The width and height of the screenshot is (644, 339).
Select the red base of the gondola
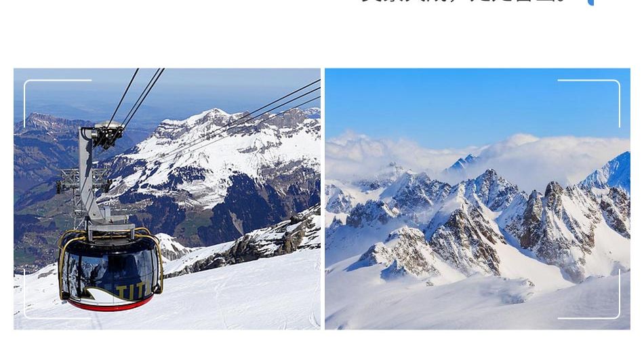(110, 304)
